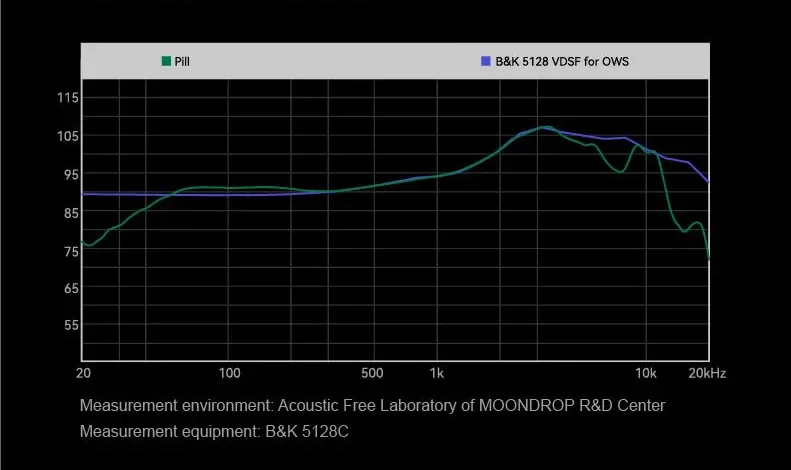This screenshot has width=791, height=470.
Task: Select the 500 label on frequency axis
Action: (x=372, y=374)
